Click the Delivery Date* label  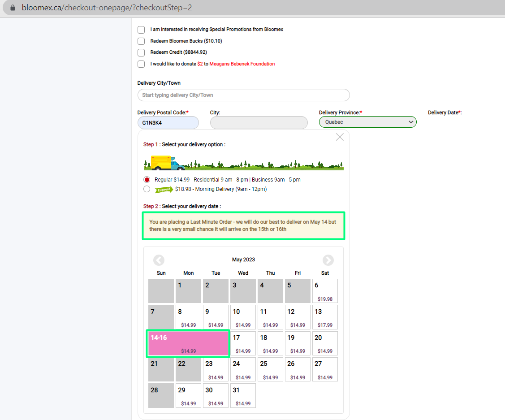tap(445, 113)
